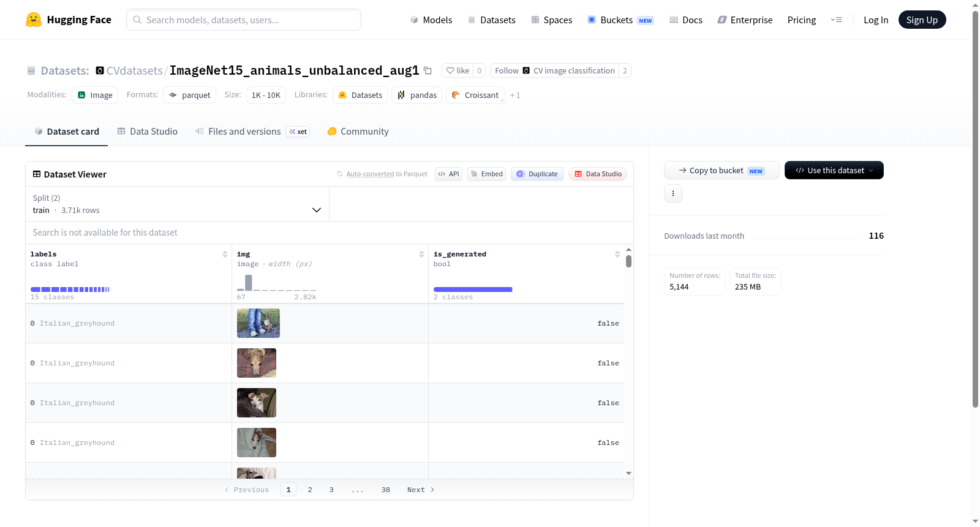Select the pandas library tag

click(x=417, y=95)
